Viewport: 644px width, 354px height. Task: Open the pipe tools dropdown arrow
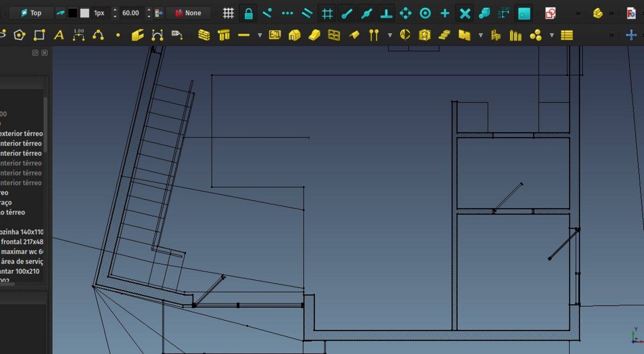[x=390, y=35]
